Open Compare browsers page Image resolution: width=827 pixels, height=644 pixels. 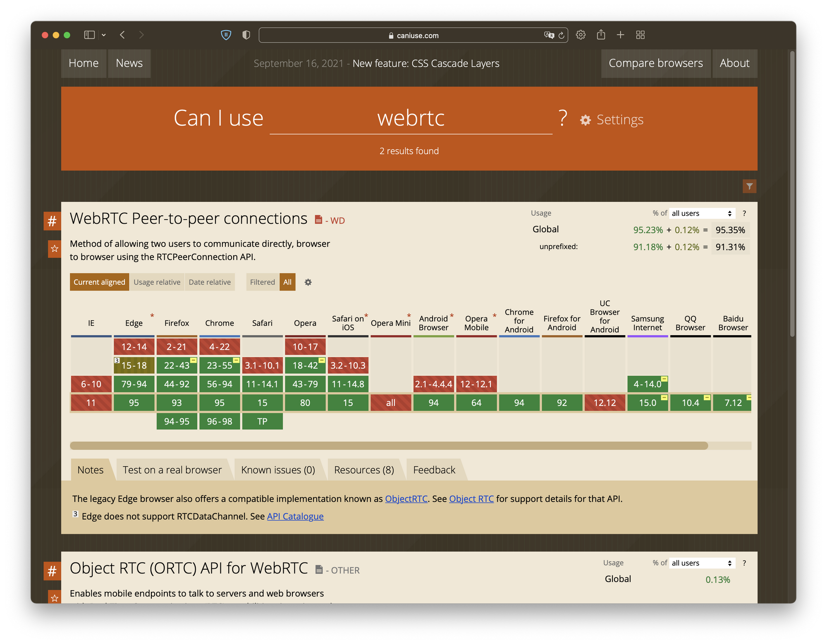[655, 63]
